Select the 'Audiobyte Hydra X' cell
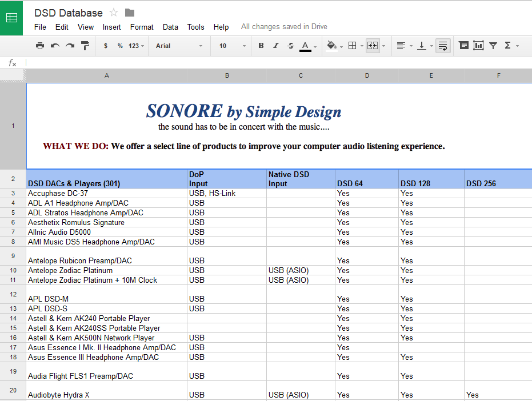Viewport: 532px width, 401px height. [106, 391]
